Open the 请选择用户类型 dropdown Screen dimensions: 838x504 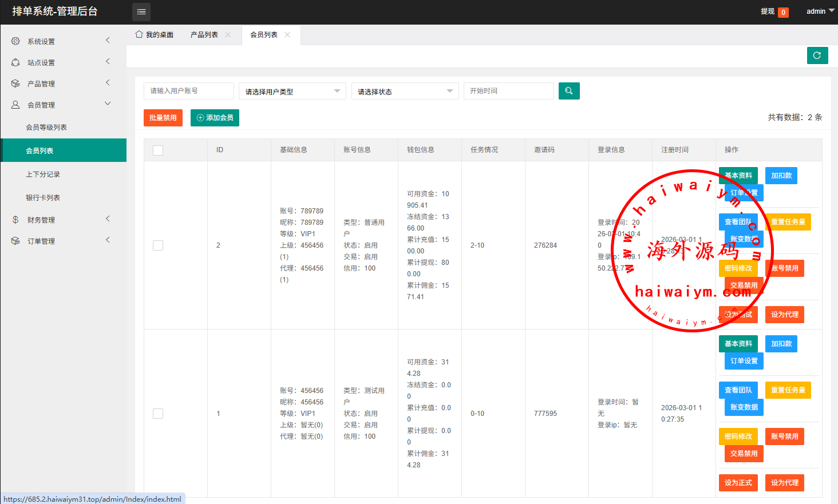pos(292,91)
